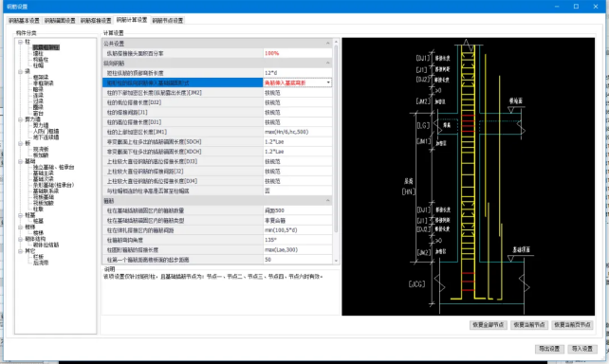Select 现浇板 under the 板 node
Image resolution: width=609 pixels, height=364 pixels.
[41, 149]
